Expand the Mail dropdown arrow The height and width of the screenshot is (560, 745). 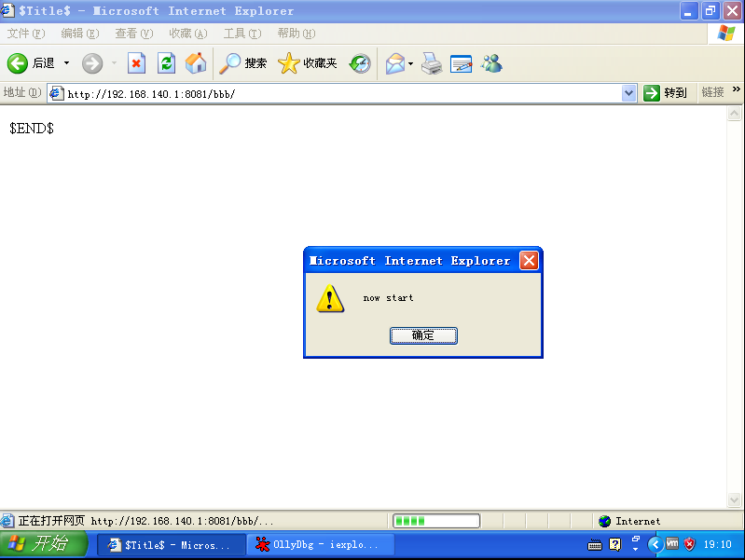411,63
